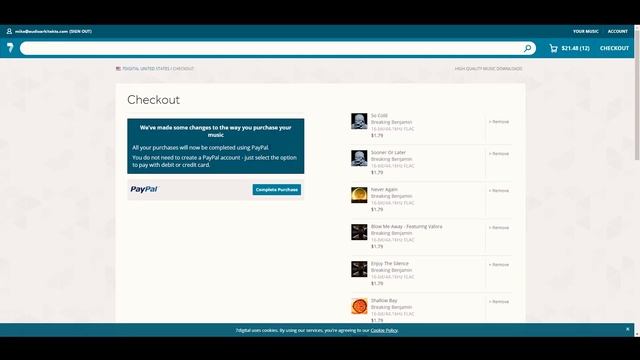Click Never Again album thumbnail
The width and height of the screenshot is (640, 360).
(359, 195)
